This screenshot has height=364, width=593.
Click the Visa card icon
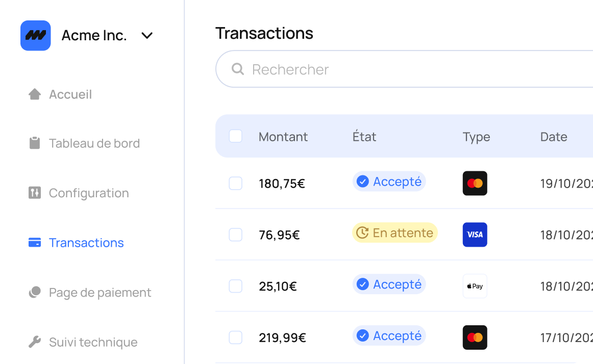tap(475, 235)
